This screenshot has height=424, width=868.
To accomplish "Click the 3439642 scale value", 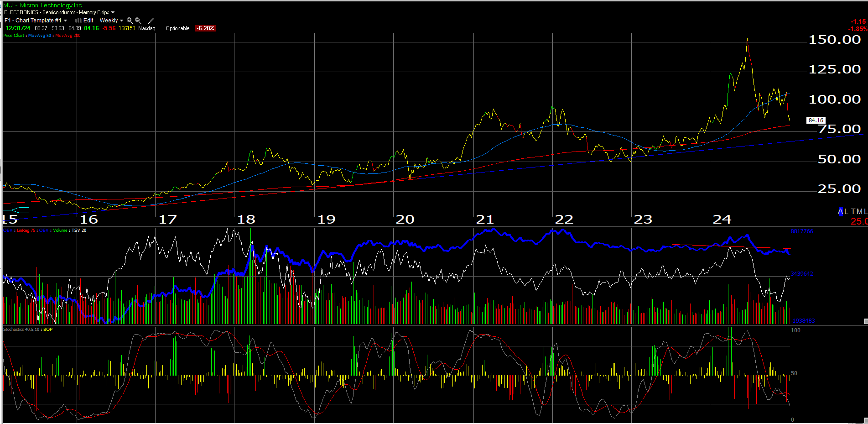I will tap(802, 274).
